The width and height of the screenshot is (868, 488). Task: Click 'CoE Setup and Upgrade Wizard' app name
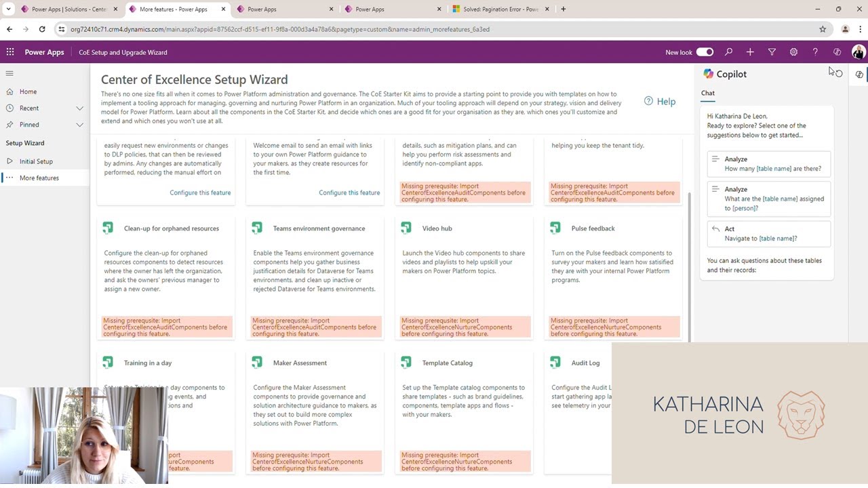coord(123,52)
